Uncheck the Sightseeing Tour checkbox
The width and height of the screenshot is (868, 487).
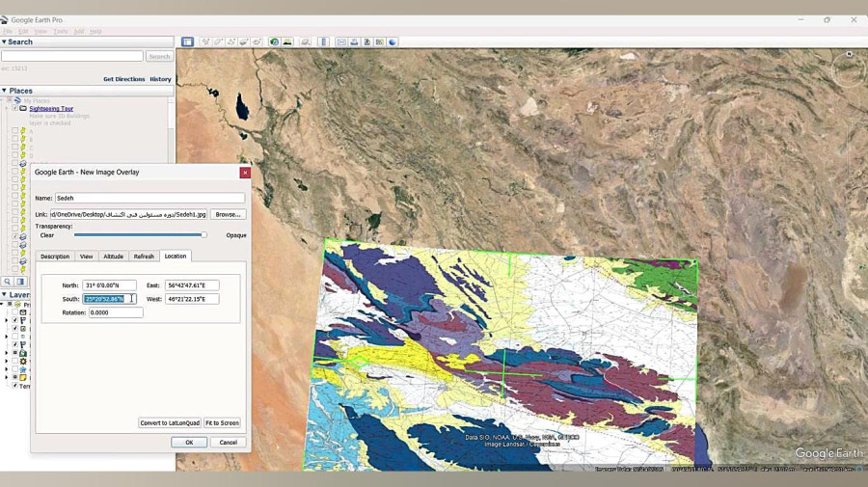tap(14, 108)
